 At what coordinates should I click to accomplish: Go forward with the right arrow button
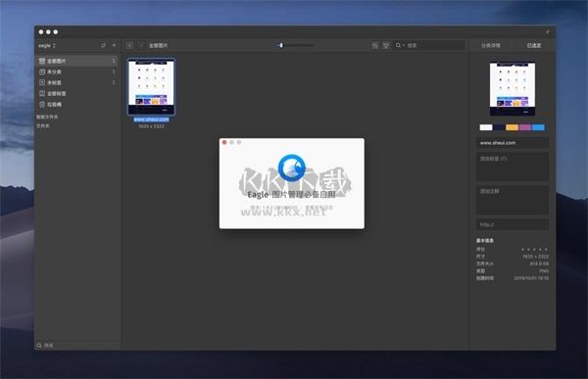141,45
